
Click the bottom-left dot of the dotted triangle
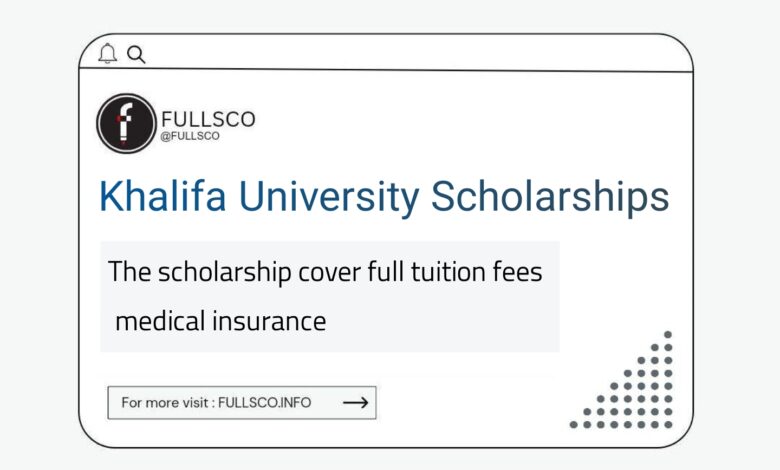coord(574,425)
